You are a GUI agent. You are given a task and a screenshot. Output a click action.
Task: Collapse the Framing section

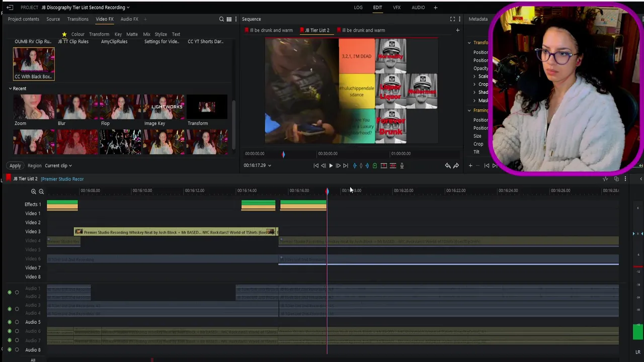(469, 111)
